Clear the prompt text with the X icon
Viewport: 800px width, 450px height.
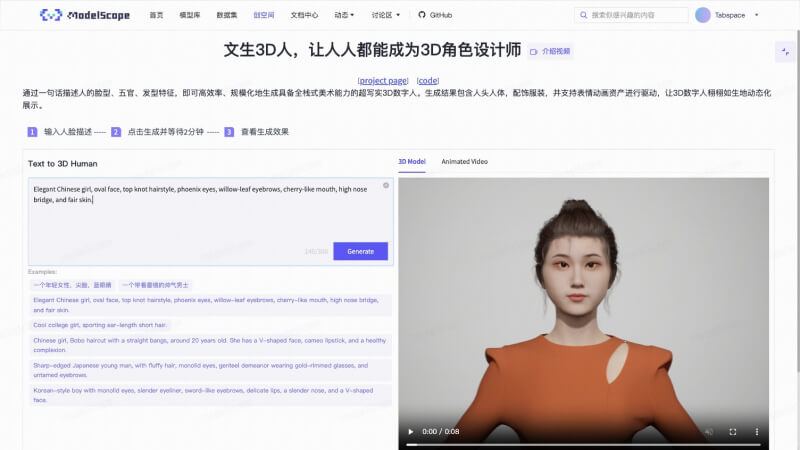coord(386,185)
